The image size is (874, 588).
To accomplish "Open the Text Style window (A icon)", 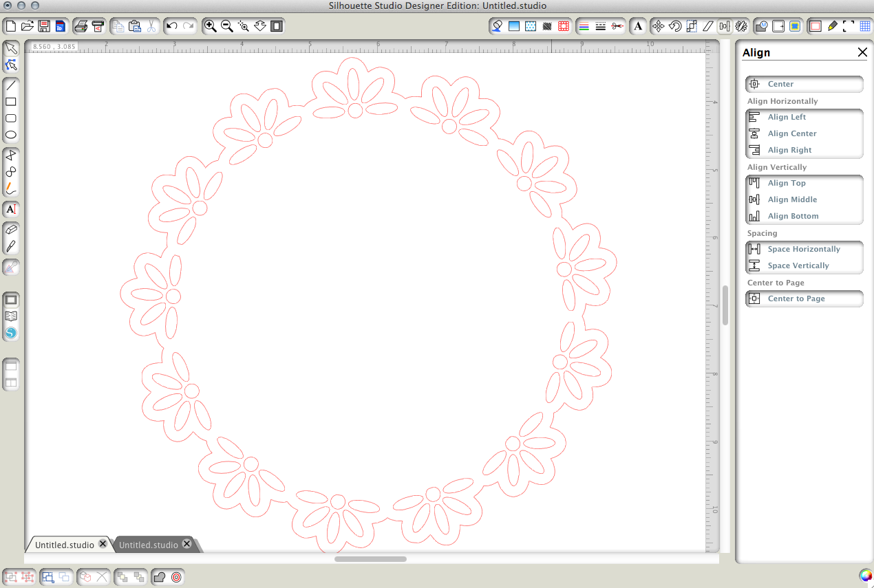I will (x=638, y=26).
